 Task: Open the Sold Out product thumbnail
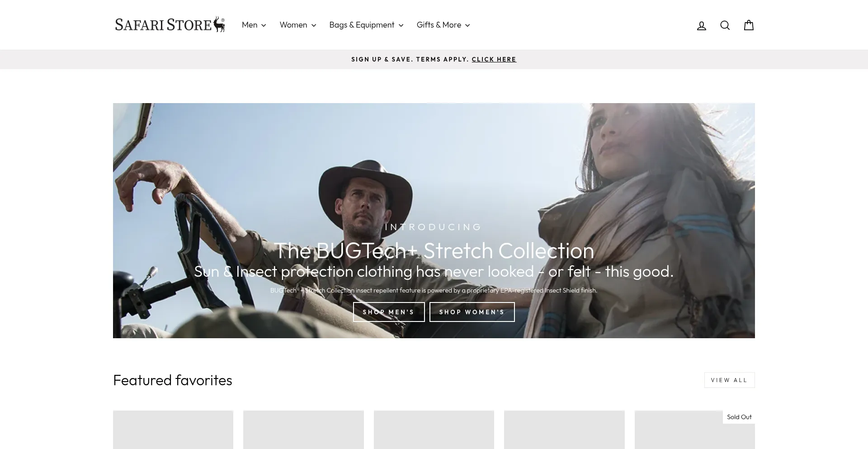coord(694,432)
